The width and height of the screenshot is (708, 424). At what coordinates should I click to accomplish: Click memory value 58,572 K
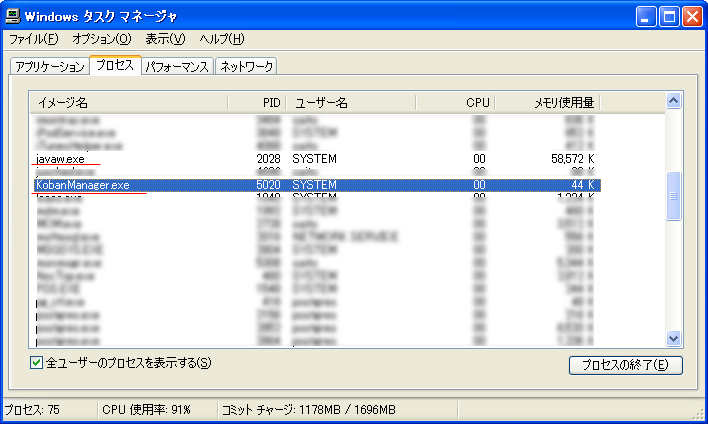573,159
